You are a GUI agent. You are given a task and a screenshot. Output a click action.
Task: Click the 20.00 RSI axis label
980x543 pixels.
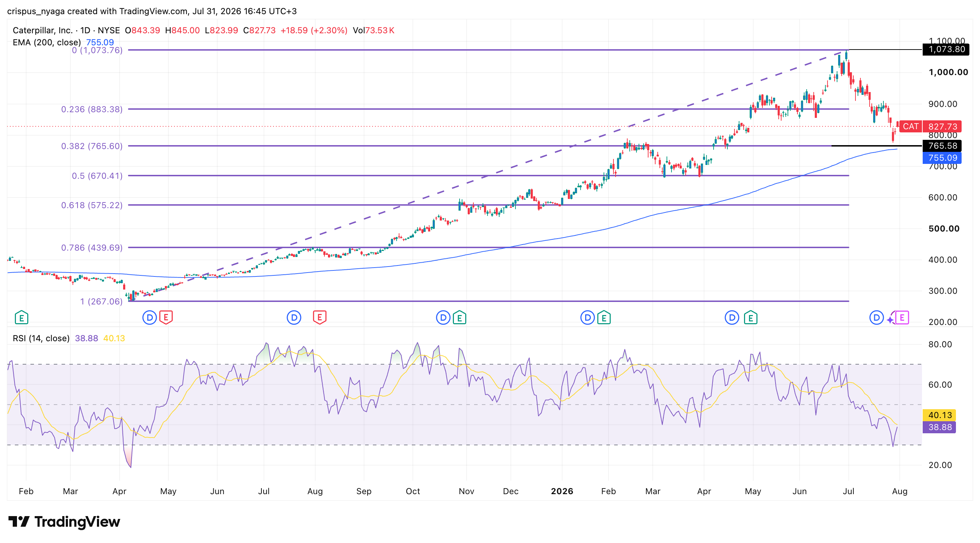(940, 465)
